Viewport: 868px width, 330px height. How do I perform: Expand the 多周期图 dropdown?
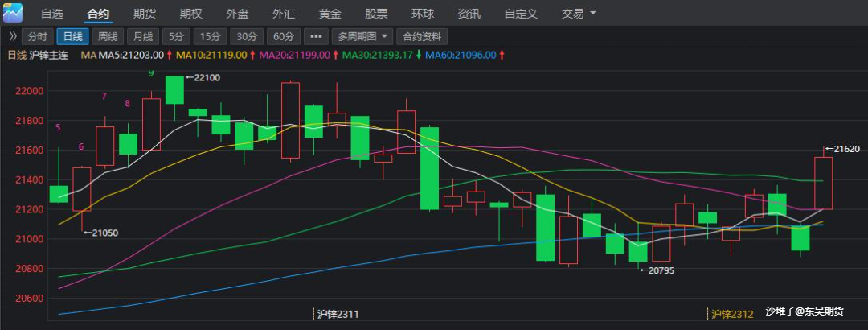(363, 36)
